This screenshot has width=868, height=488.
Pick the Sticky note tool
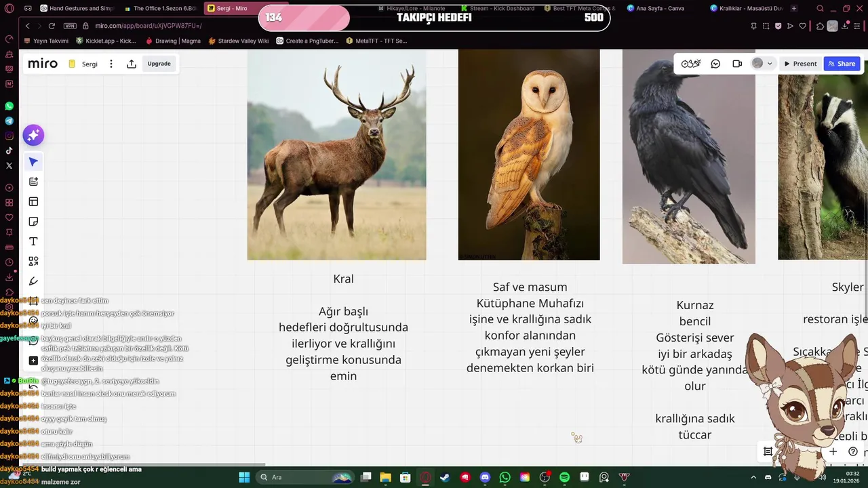(33, 222)
